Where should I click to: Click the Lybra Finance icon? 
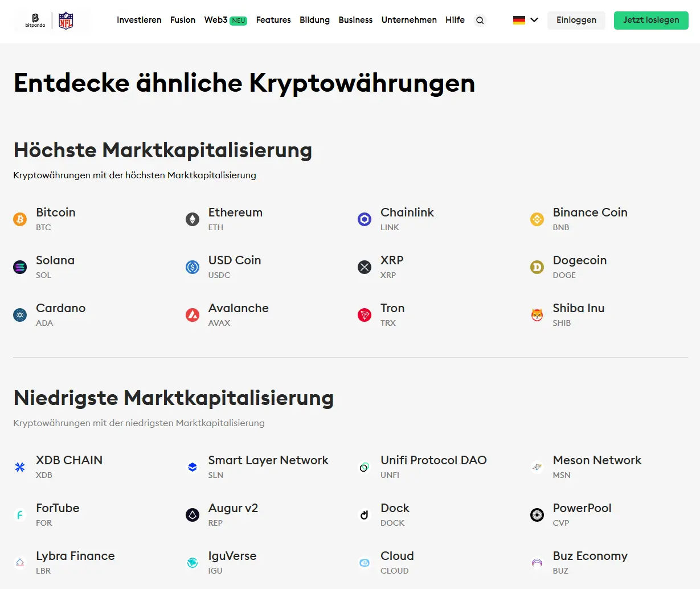pyautogui.click(x=20, y=563)
